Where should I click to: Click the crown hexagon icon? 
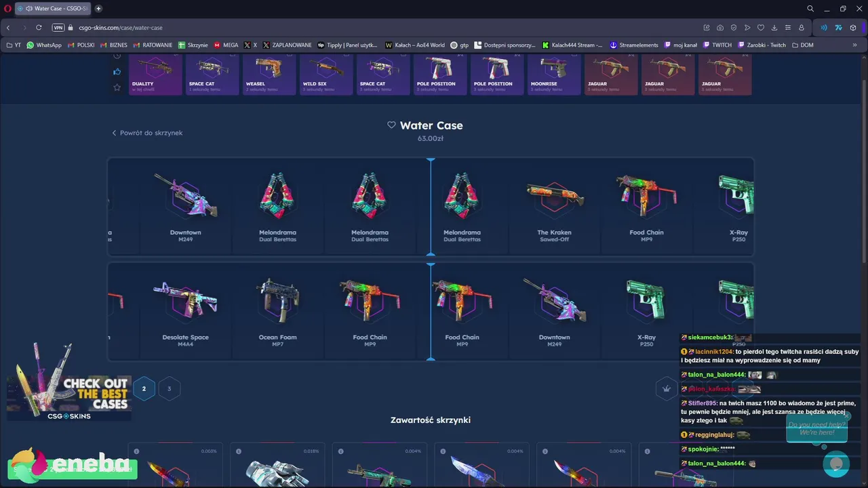pos(667,388)
